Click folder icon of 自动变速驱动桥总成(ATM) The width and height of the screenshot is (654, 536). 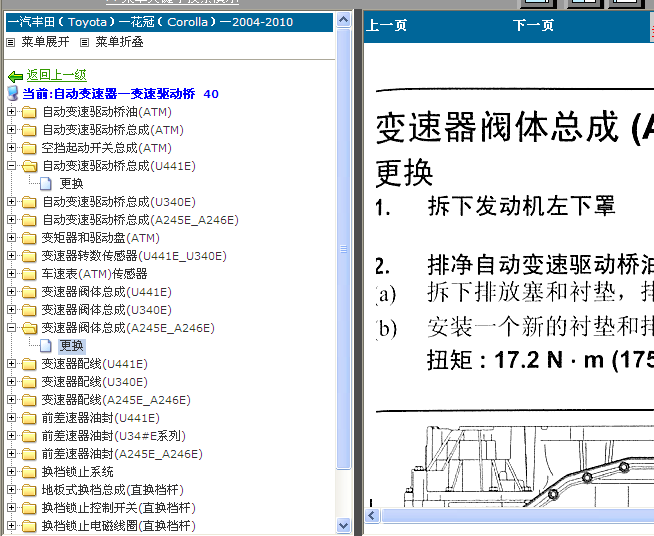click(29, 130)
